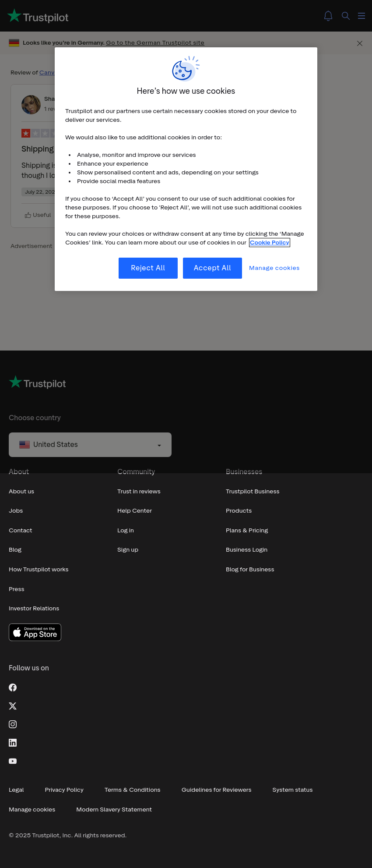Open Trustpilot's X (Twitter) icon
Viewport: 372px width, 868px height.
coord(13,706)
